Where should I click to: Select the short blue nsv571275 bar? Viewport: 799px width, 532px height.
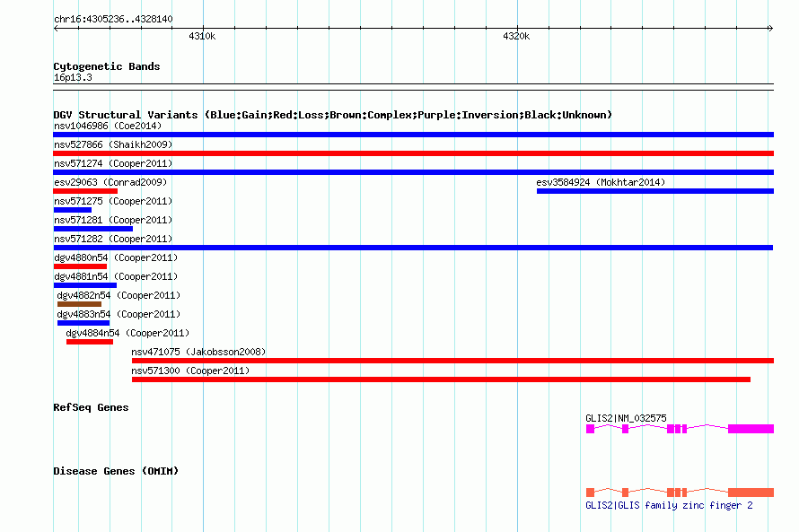point(73,210)
